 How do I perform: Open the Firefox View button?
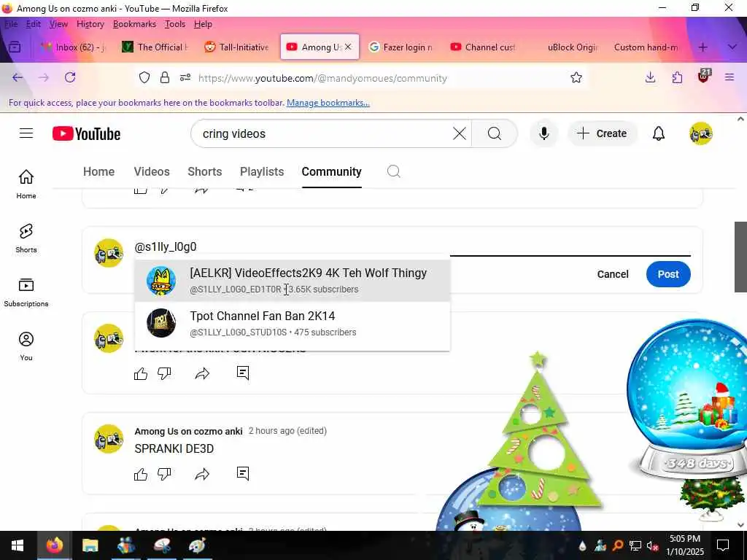click(15, 47)
